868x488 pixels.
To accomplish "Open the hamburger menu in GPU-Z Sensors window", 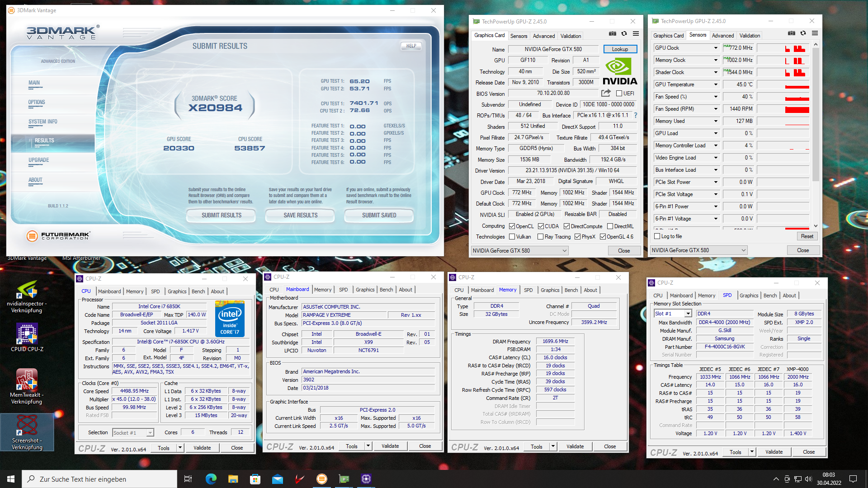I will [815, 33].
